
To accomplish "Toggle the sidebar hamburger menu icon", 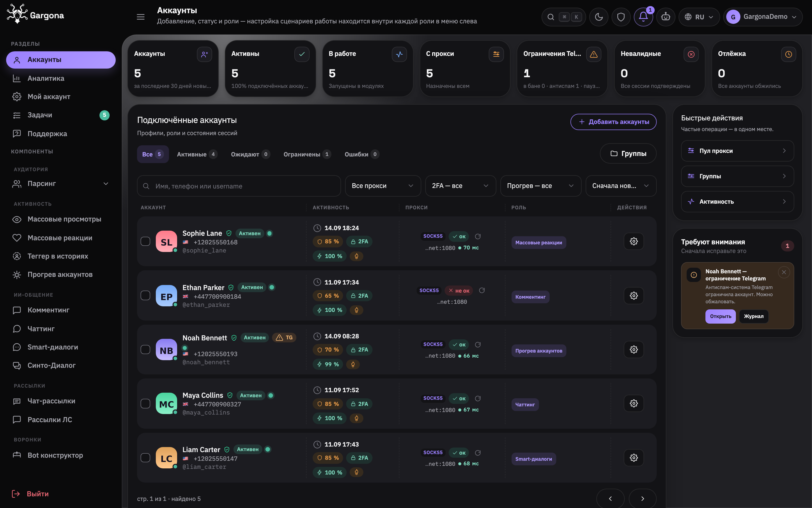I will [141, 17].
